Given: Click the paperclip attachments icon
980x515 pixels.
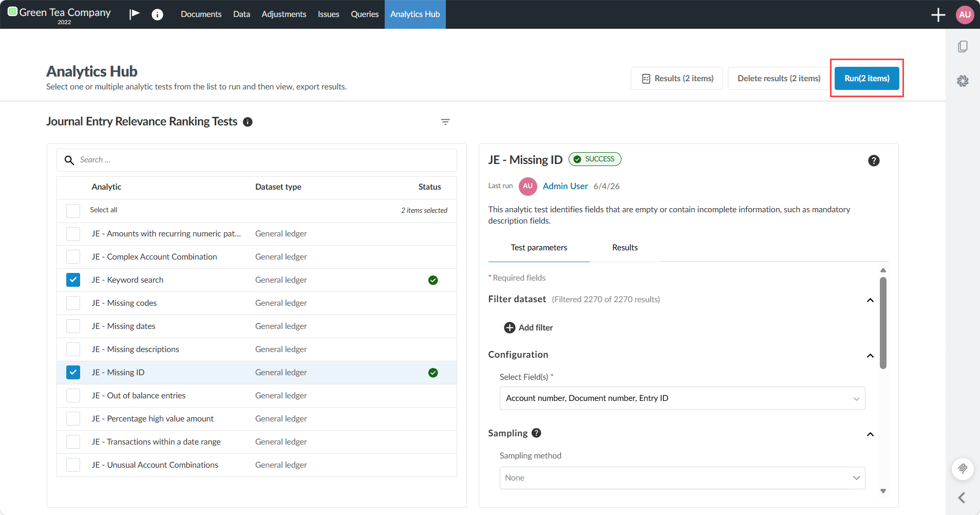Looking at the screenshot, I should (963, 469).
